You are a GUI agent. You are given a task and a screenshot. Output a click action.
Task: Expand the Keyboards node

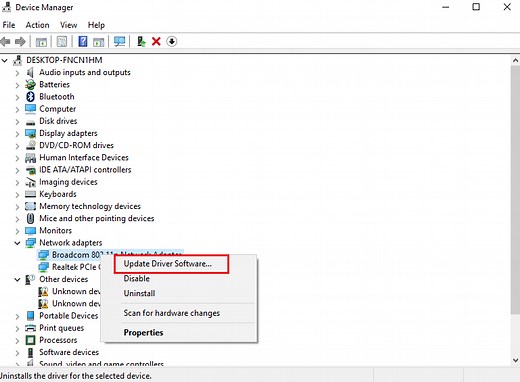[x=17, y=194]
